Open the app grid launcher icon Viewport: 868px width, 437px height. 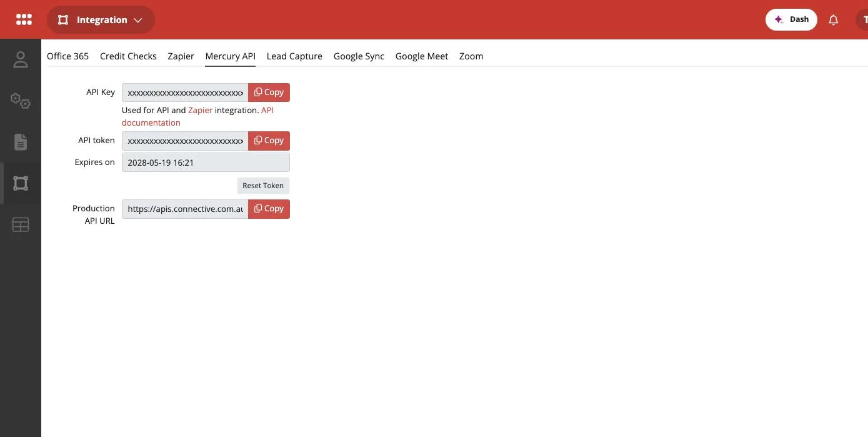[x=24, y=20]
